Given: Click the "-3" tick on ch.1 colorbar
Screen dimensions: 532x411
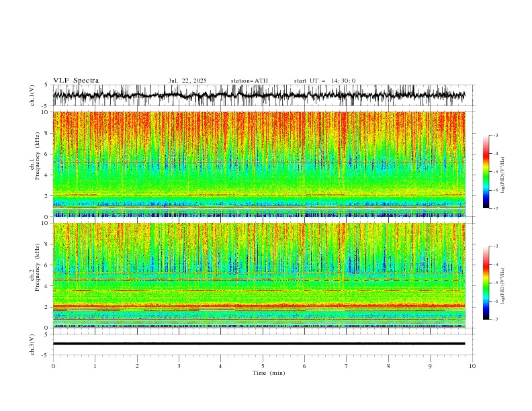Looking at the screenshot, I should pos(496,135).
